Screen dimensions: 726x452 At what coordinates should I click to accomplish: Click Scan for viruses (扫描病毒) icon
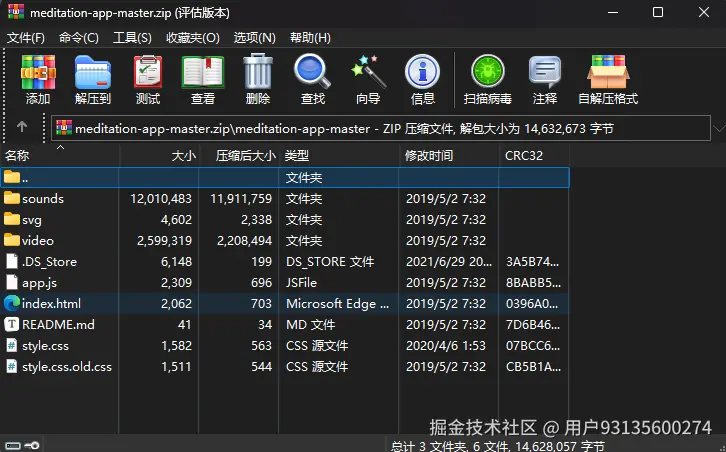point(488,71)
